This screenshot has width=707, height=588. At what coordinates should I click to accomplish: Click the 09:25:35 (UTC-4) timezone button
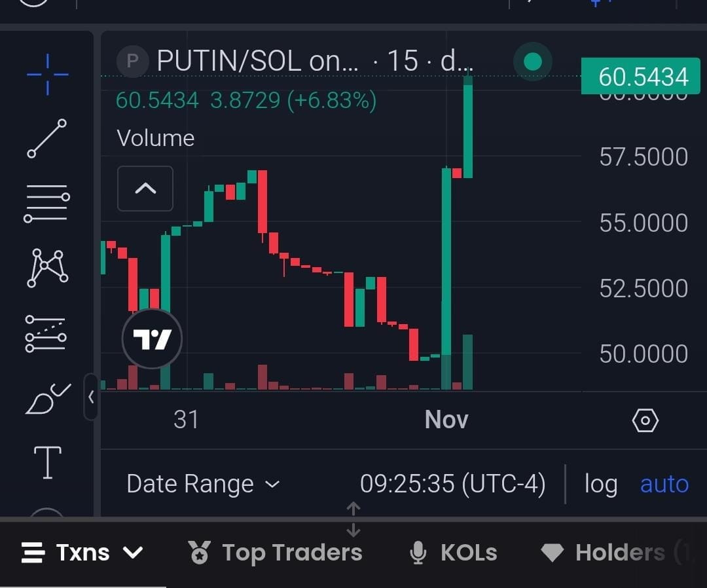(x=453, y=484)
